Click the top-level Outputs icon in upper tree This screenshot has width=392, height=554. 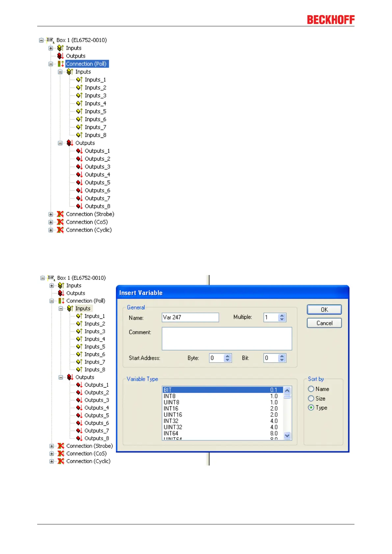click(x=61, y=56)
